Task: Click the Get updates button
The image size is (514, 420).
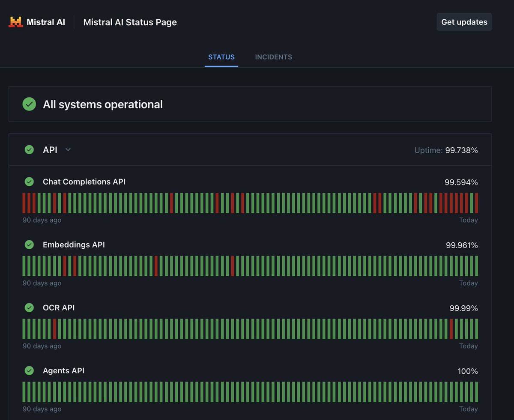Action: pyautogui.click(x=464, y=22)
